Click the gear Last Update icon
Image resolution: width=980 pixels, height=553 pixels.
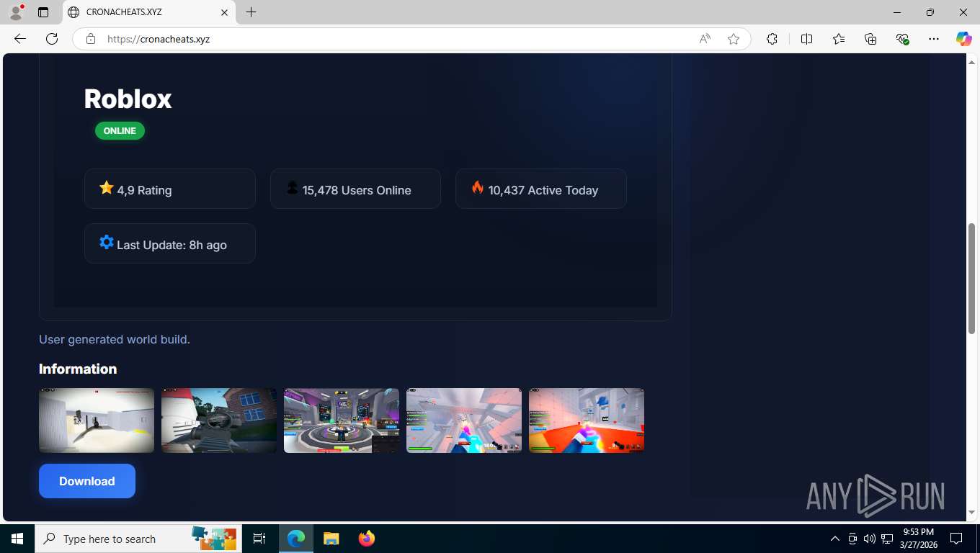[x=107, y=243]
